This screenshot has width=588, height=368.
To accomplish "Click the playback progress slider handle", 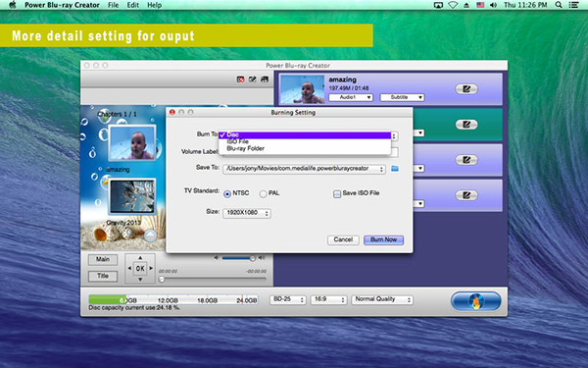I will (162, 280).
